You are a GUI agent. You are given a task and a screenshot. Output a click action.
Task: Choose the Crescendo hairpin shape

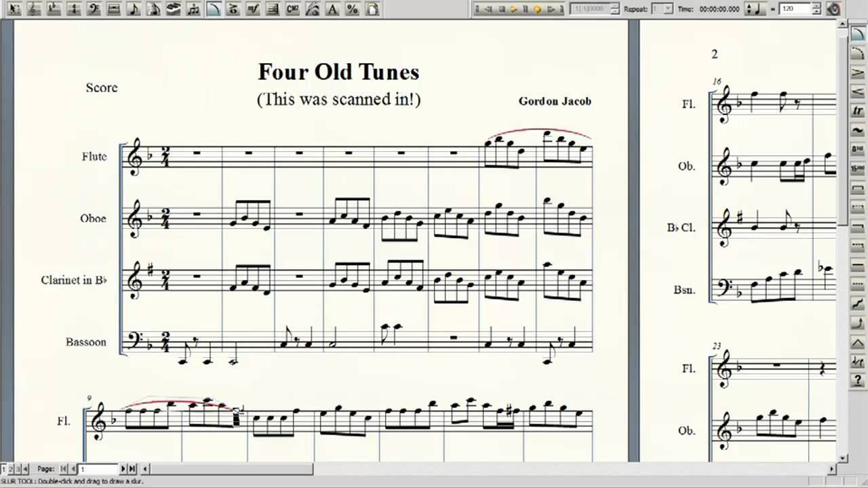858,91
